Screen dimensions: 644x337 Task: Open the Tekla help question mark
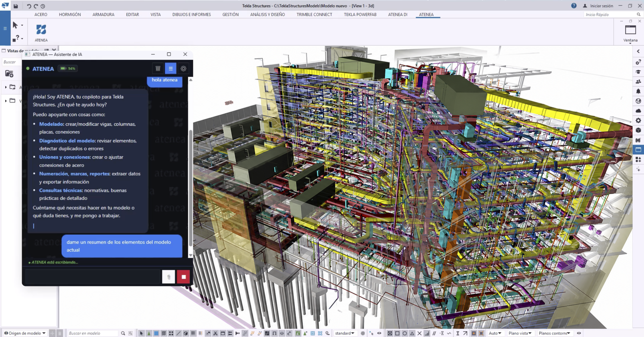[x=574, y=6]
